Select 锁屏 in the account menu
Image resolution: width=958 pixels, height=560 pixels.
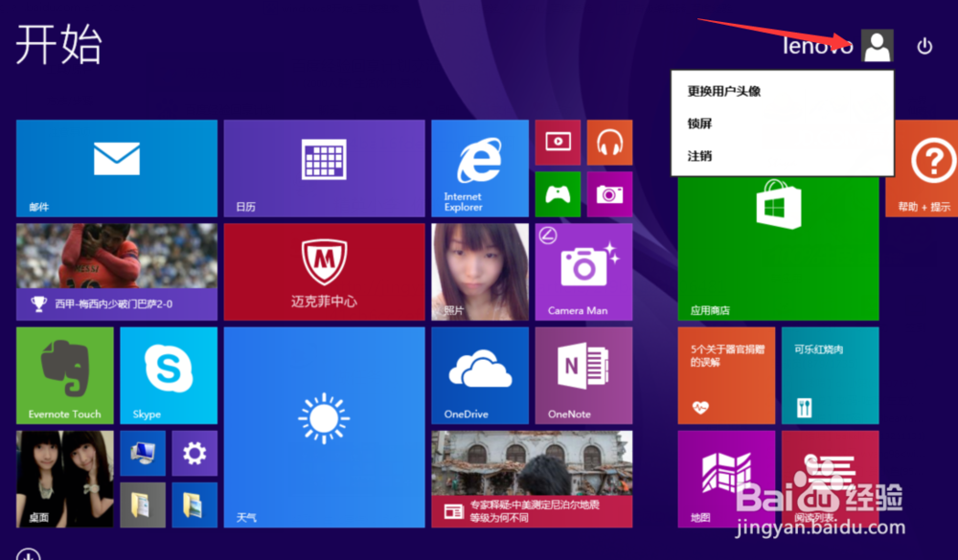pyautogui.click(x=699, y=124)
